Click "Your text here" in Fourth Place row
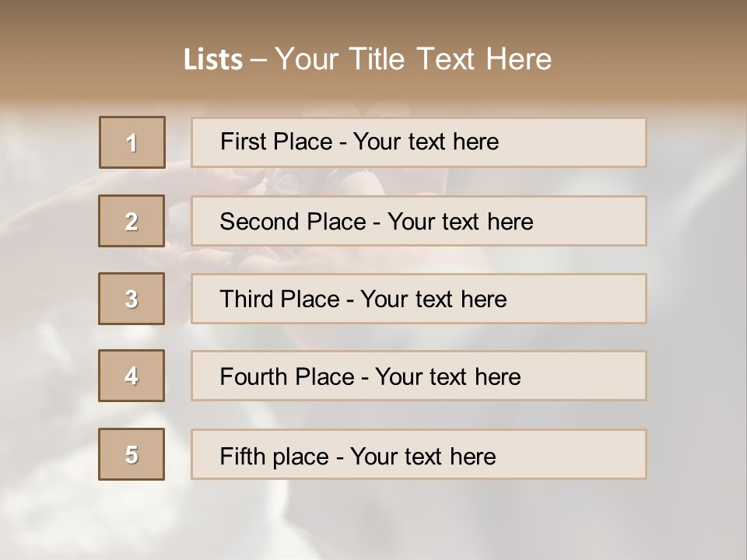 click(447, 377)
